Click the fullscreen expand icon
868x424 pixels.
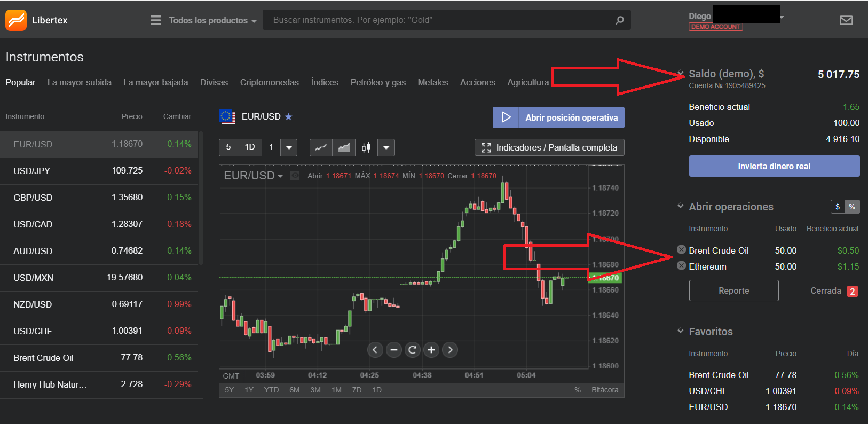[486, 147]
